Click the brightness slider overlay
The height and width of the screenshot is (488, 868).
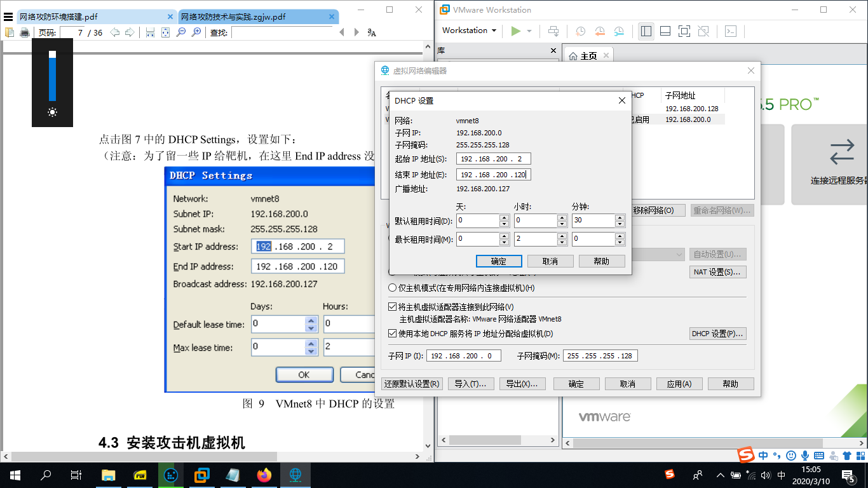(52, 76)
